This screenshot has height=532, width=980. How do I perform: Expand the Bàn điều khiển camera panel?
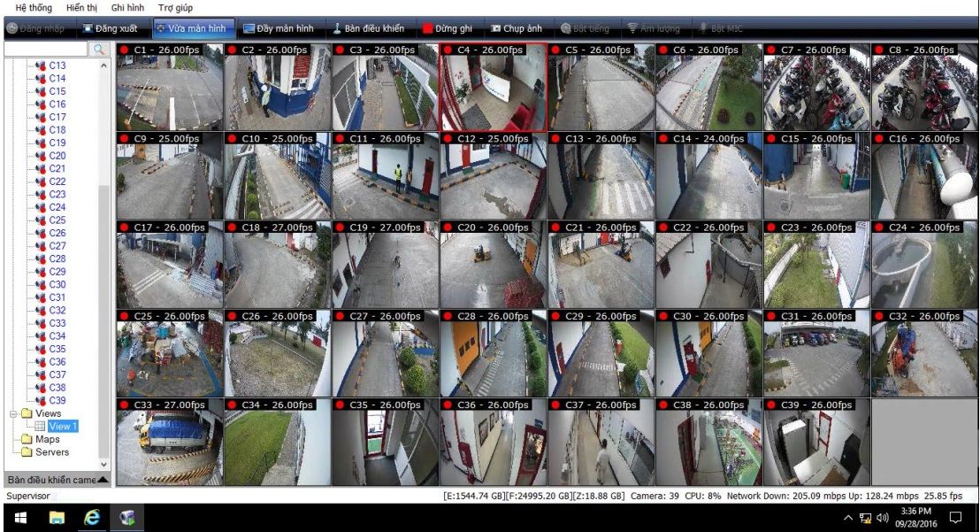tap(103, 480)
